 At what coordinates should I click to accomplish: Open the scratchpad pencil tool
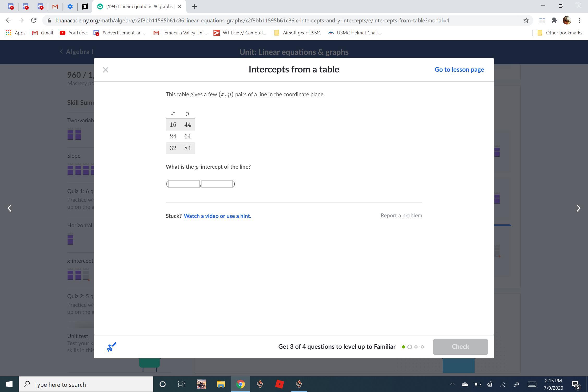pos(112,347)
